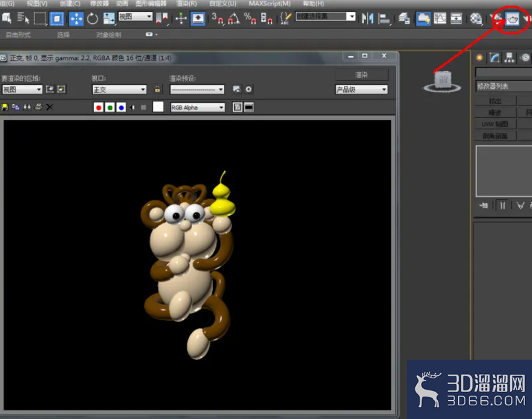Open reference coordinate system dropdown 视图

[x=135, y=16]
